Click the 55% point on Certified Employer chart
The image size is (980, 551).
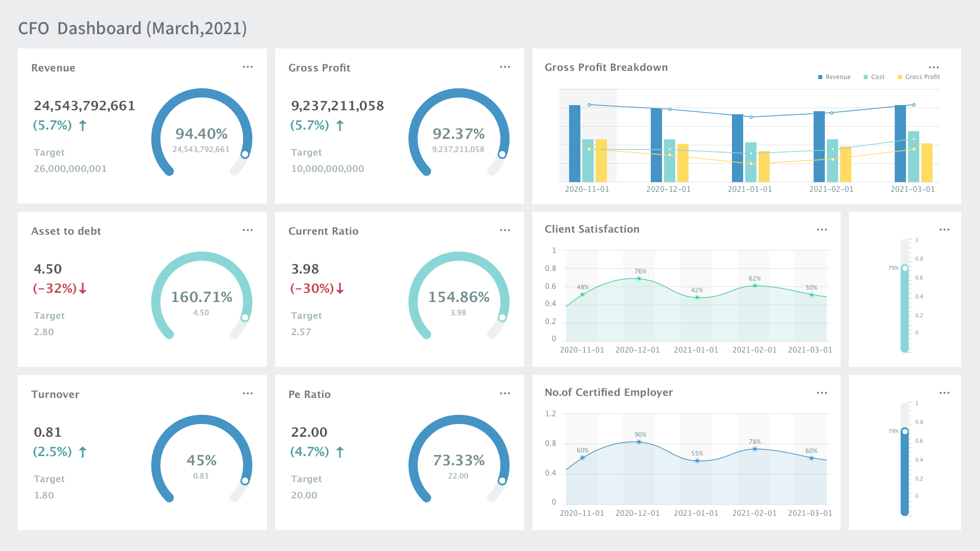[697, 461]
